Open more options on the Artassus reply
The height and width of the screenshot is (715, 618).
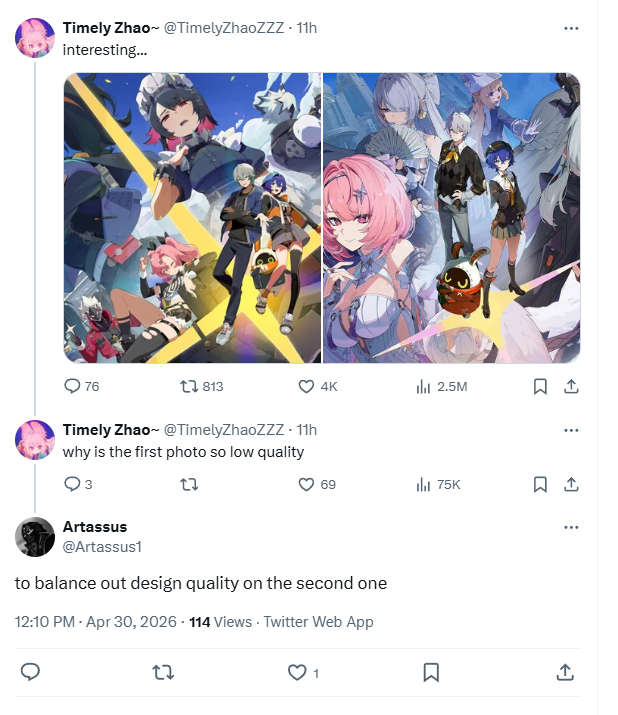click(x=571, y=528)
